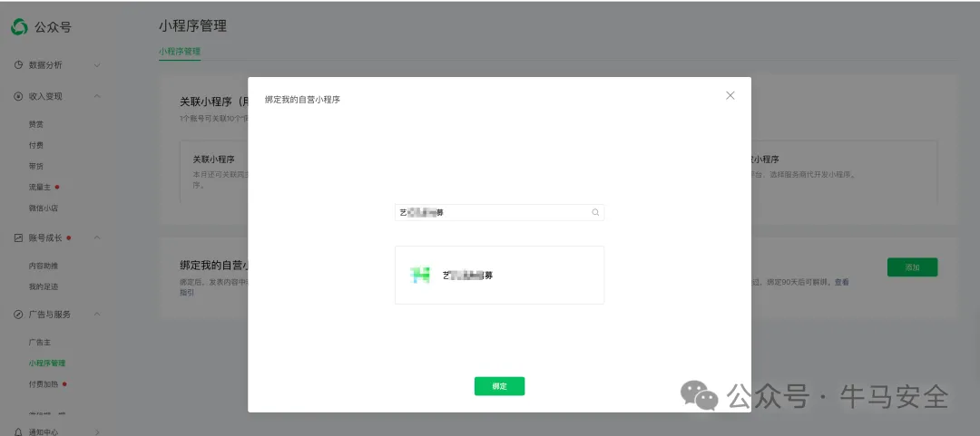Viewport: 980px width, 436px height.
Task: Click the mini program's green avatar icon
Action: [x=419, y=275]
